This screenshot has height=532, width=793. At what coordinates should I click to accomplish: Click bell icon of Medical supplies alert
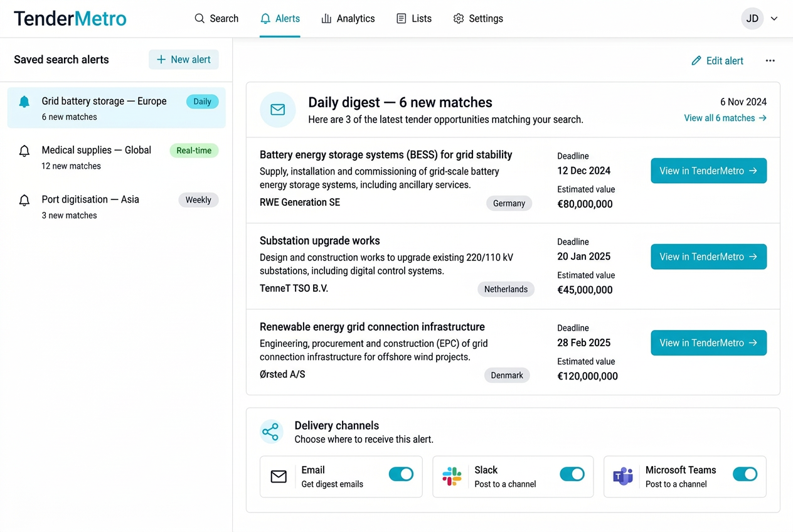[x=24, y=151]
